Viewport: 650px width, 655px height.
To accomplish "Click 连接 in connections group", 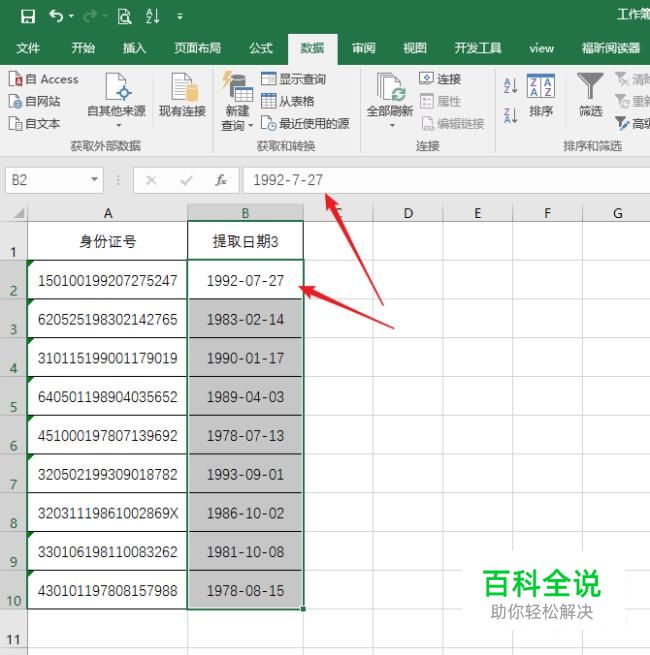I will point(440,79).
